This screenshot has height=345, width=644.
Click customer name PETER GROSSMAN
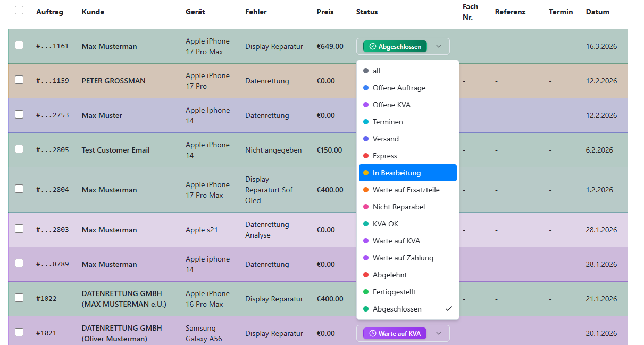[114, 81]
